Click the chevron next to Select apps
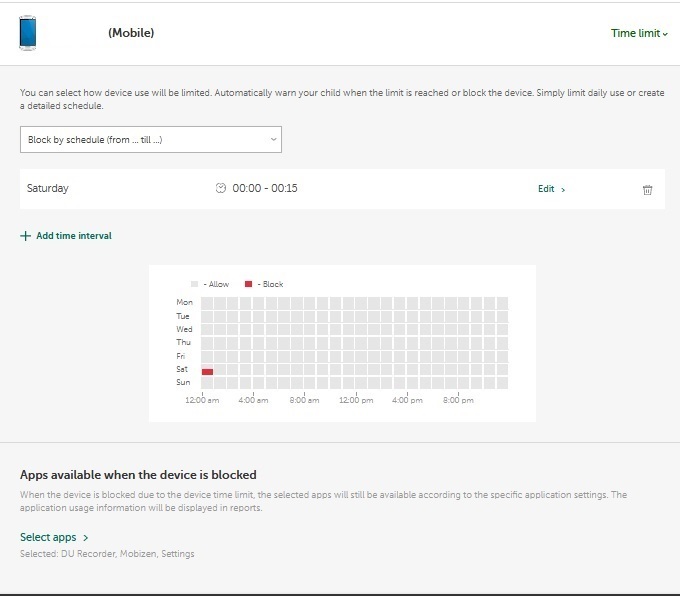This screenshot has width=680, height=598. point(85,538)
